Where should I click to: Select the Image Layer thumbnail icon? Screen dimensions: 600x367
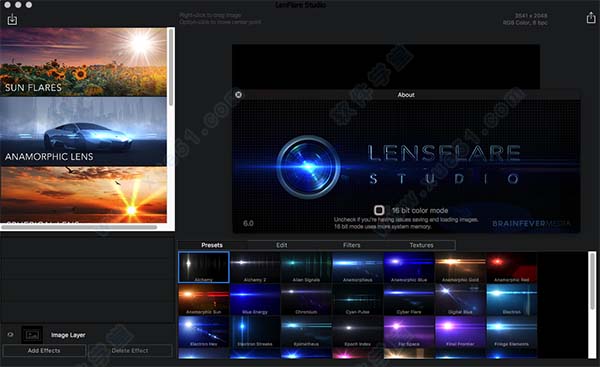tap(32, 335)
